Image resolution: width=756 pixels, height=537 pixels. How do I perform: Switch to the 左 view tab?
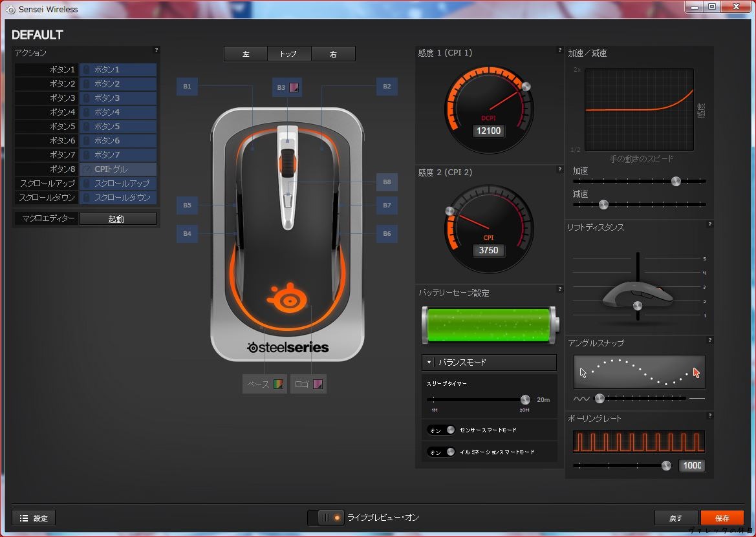(246, 54)
